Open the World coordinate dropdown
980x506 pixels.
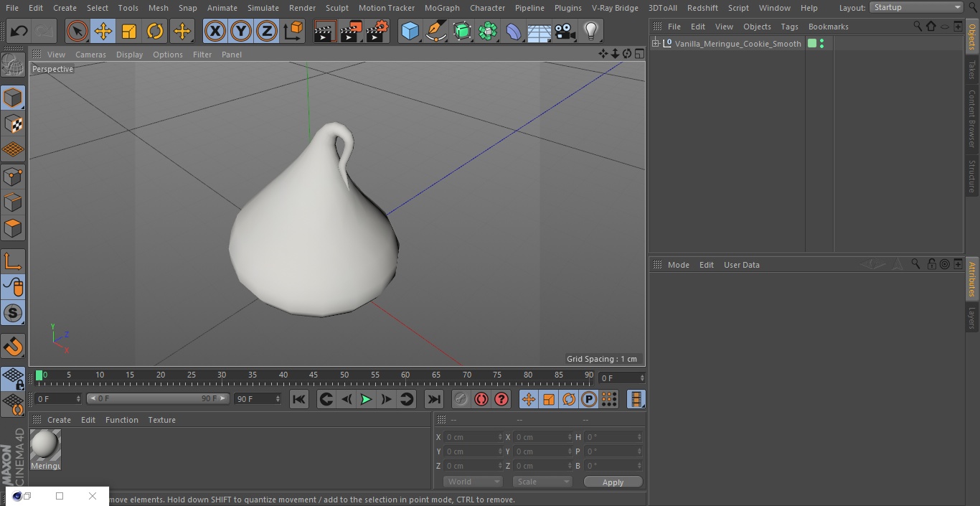[x=472, y=482]
